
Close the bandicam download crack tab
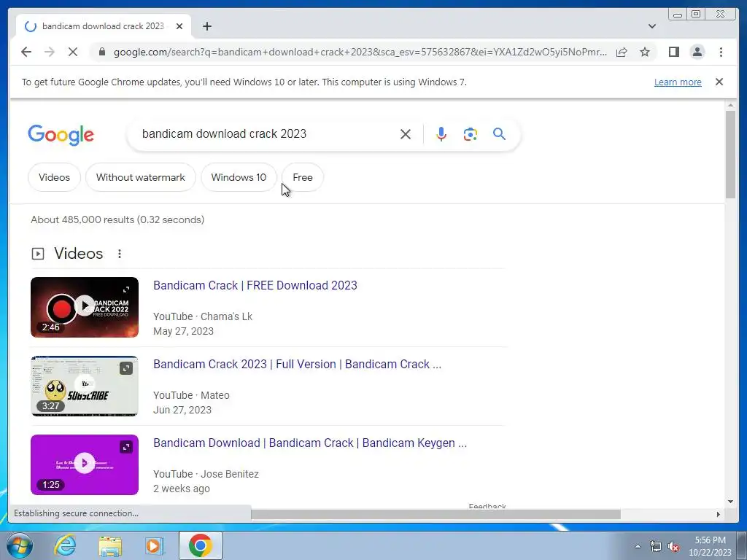(179, 26)
